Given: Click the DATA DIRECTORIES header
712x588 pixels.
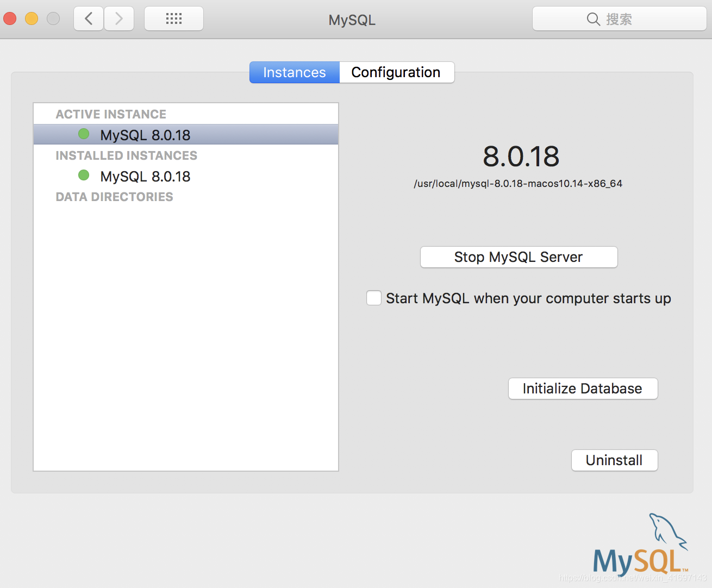Looking at the screenshot, I should (115, 197).
